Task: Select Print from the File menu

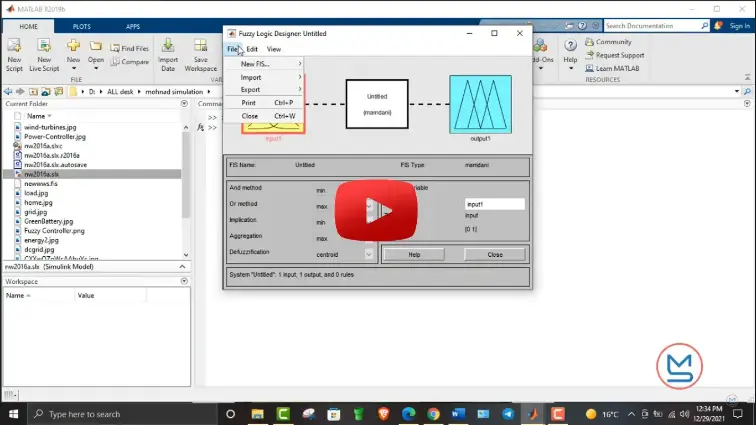Action: tap(249, 103)
